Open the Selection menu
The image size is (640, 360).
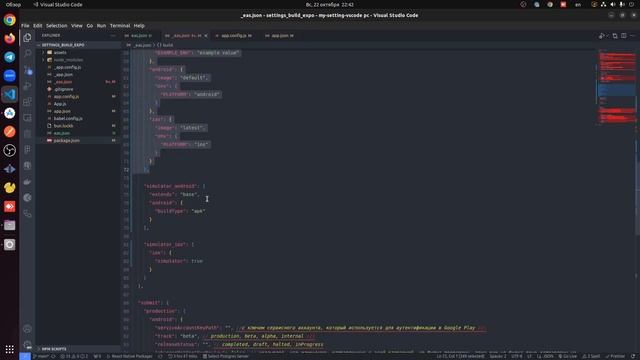click(56, 26)
